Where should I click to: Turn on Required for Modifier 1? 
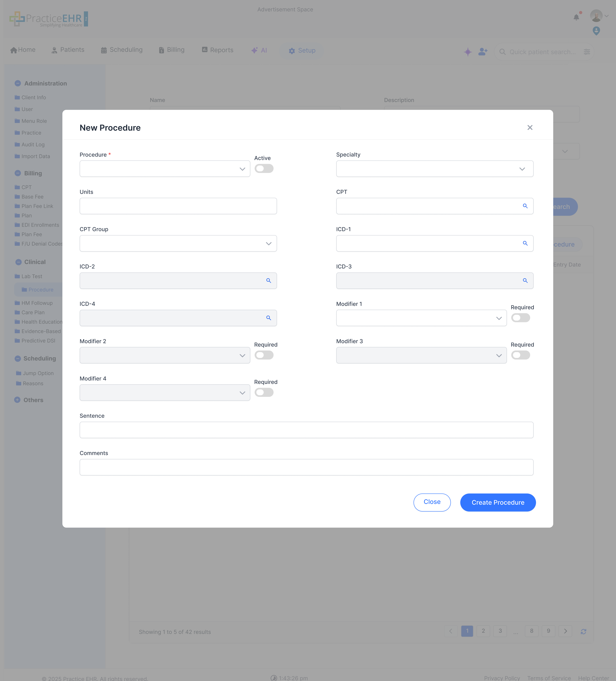(520, 318)
